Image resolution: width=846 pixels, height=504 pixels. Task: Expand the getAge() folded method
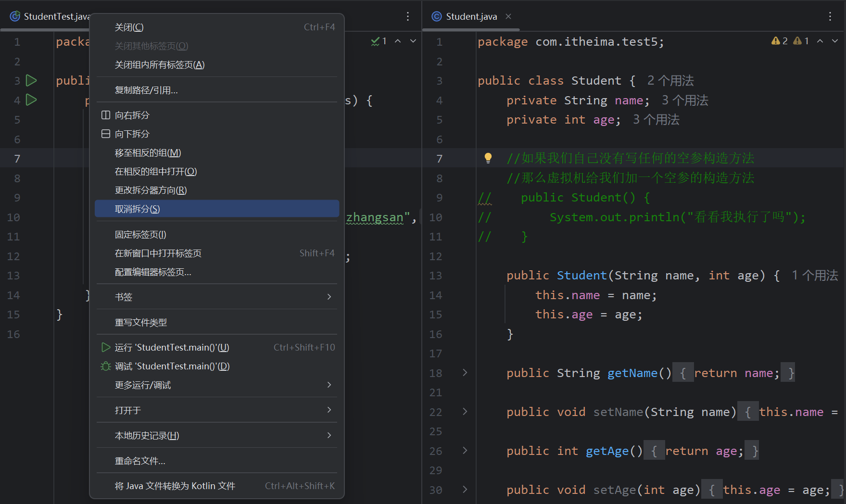(465, 451)
